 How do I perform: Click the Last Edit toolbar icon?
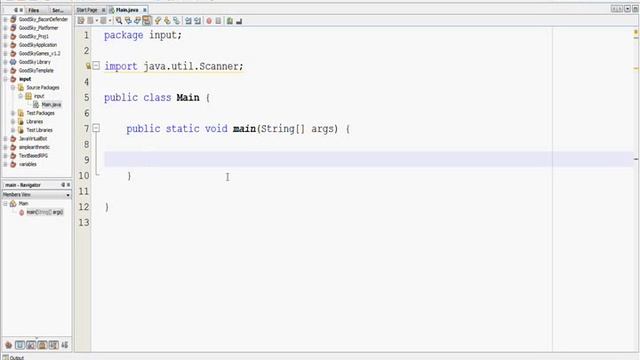(x=81, y=21)
